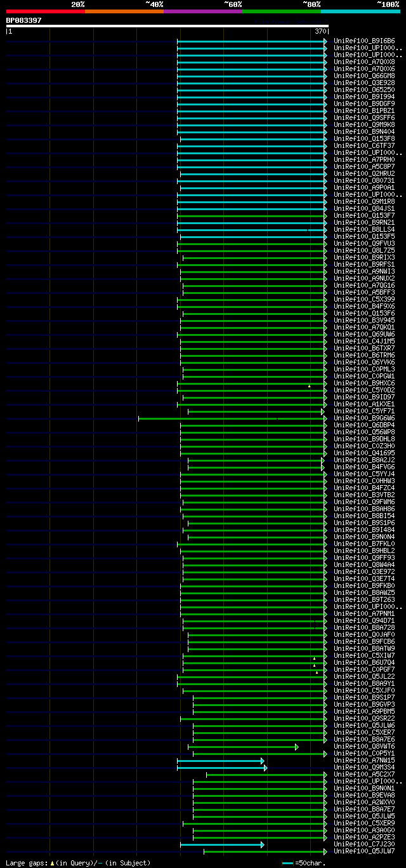Viewport: 406px width, 868px height.
Task: Click hit label UniRef100_B9RFS1
Action: [364, 265]
